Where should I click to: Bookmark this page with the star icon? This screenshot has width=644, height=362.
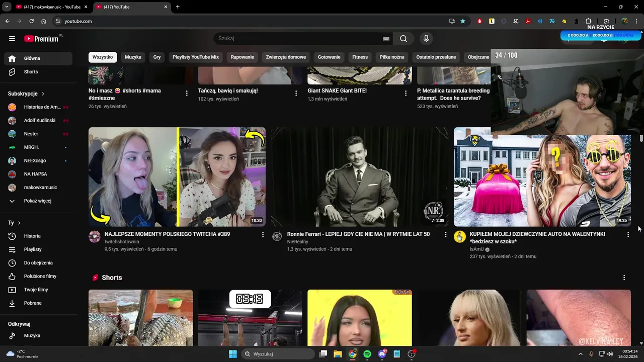463,21
